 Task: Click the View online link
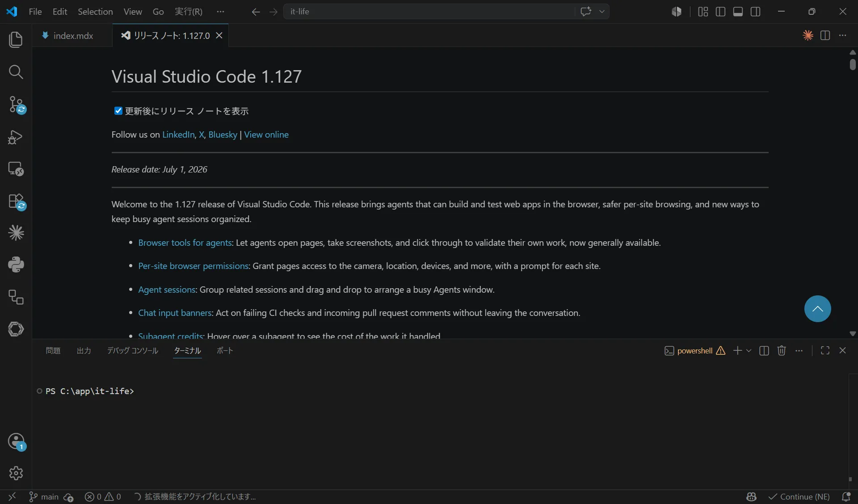[266, 134]
